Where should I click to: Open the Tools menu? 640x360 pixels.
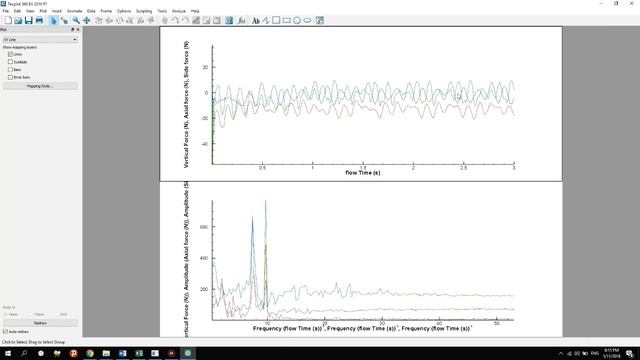point(162,11)
